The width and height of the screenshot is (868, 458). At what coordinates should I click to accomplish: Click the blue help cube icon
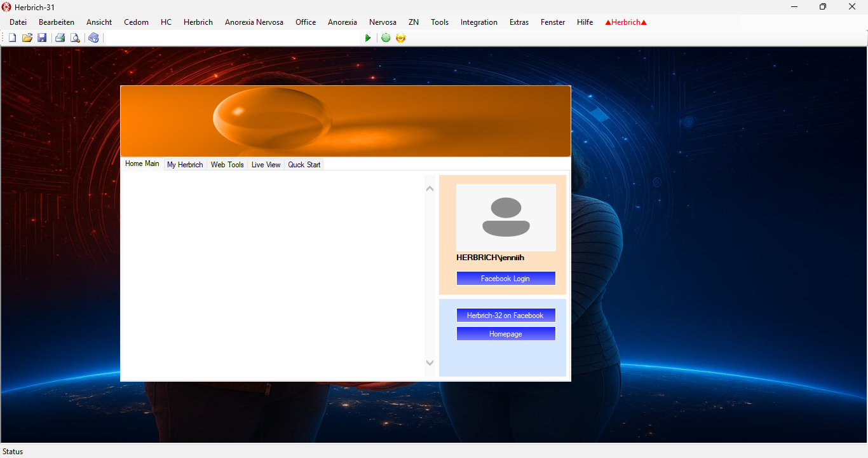(93, 38)
